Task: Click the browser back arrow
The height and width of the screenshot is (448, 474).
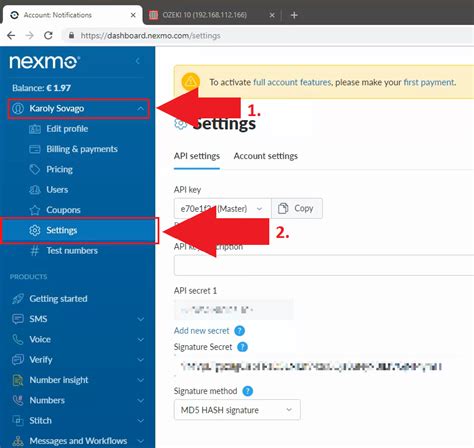Action: point(11,35)
